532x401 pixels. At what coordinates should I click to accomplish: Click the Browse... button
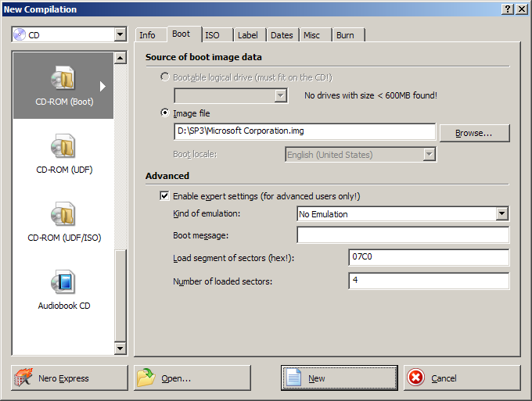click(x=474, y=133)
